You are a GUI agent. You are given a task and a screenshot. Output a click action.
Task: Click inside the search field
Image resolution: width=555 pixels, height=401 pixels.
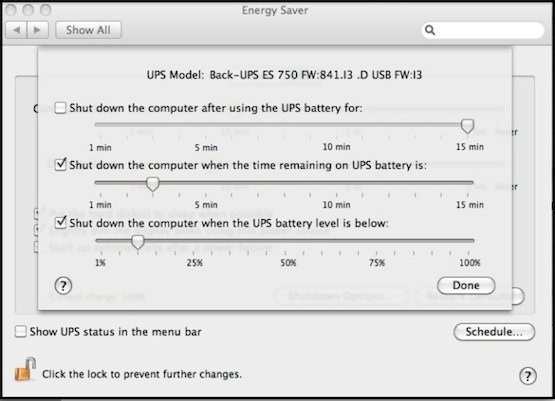(488, 30)
